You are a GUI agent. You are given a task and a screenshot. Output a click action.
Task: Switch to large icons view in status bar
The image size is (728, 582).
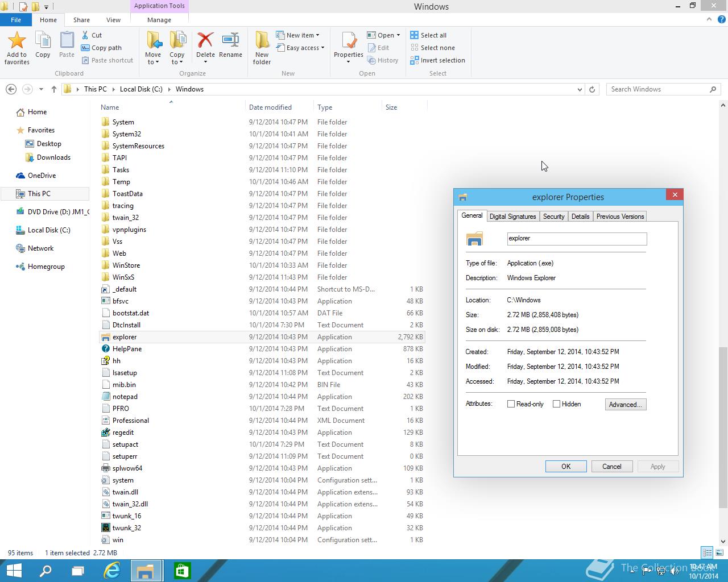[x=718, y=552]
